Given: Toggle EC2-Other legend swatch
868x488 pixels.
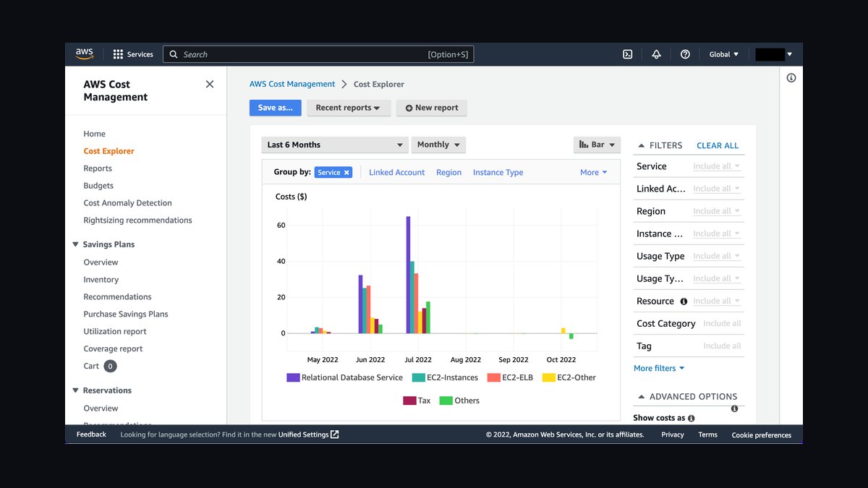Looking at the screenshot, I should click(549, 377).
